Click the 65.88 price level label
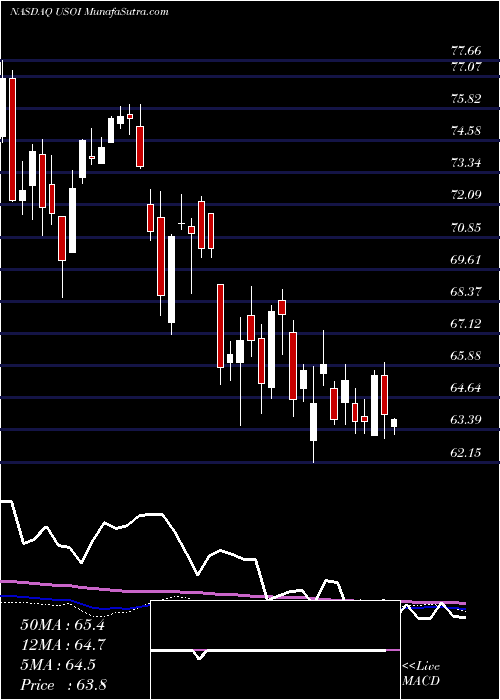This screenshot has height=700, width=500. coord(466,356)
